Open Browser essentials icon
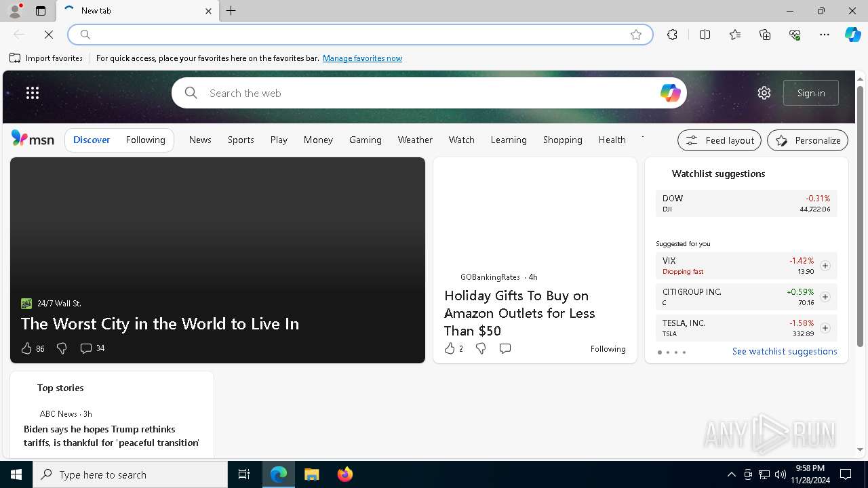 [795, 35]
